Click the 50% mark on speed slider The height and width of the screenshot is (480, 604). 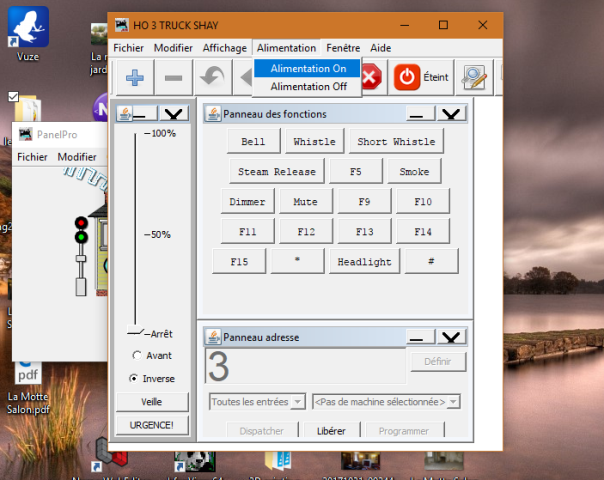pyautogui.click(x=136, y=235)
